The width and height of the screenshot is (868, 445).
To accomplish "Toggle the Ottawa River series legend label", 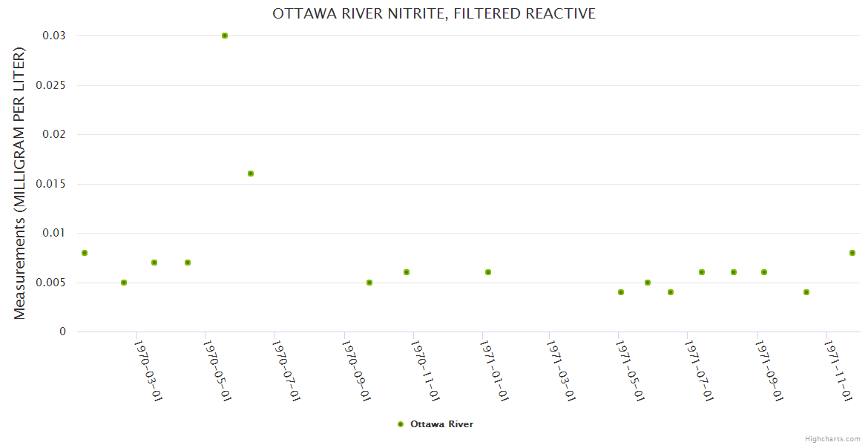I will click(441, 424).
